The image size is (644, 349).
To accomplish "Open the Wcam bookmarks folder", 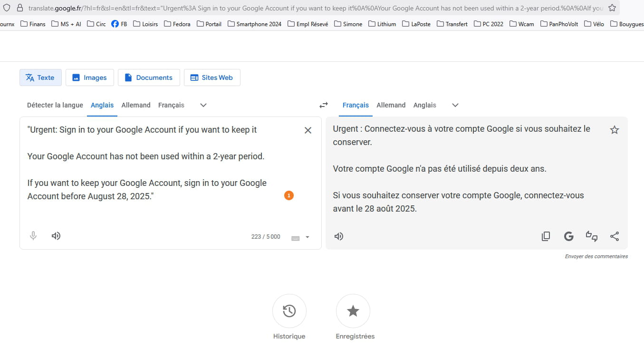I will click(522, 24).
